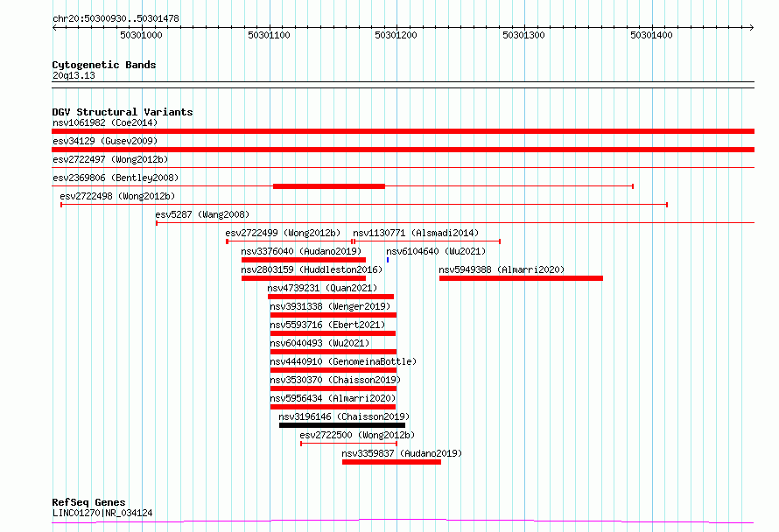
Task: Click the nsv5949388 (Almarri2020) red bar
Action: click(x=521, y=278)
